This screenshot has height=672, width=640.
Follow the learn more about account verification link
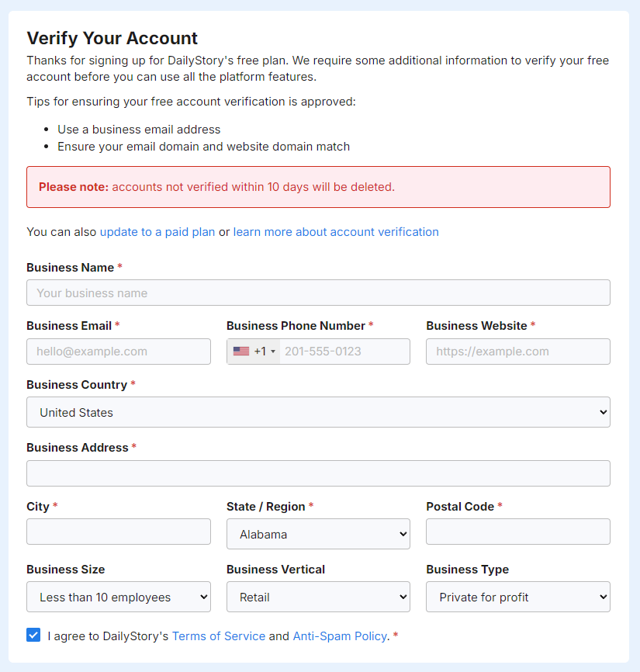click(336, 232)
